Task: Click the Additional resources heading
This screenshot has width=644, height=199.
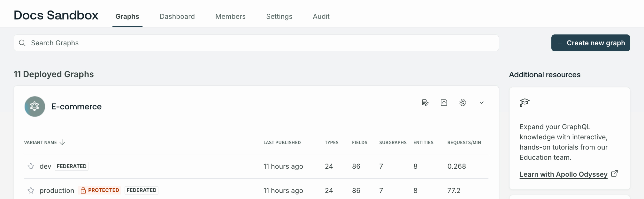Action: pyautogui.click(x=545, y=75)
